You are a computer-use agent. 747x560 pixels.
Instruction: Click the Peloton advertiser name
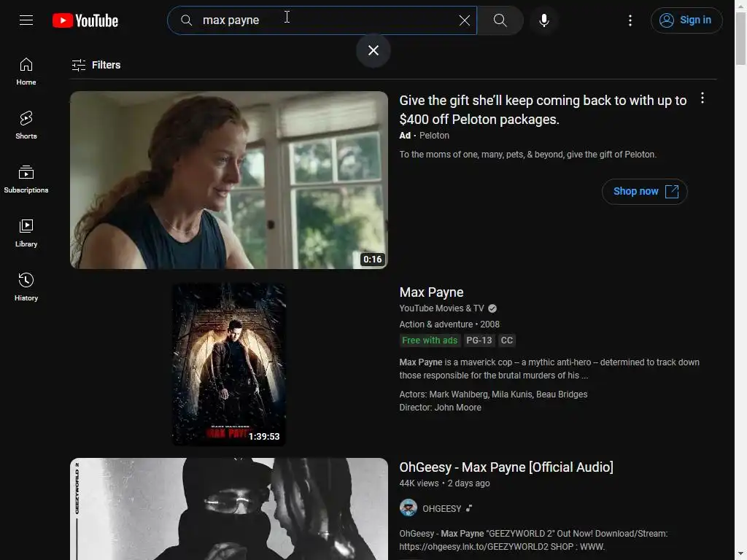coord(434,135)
